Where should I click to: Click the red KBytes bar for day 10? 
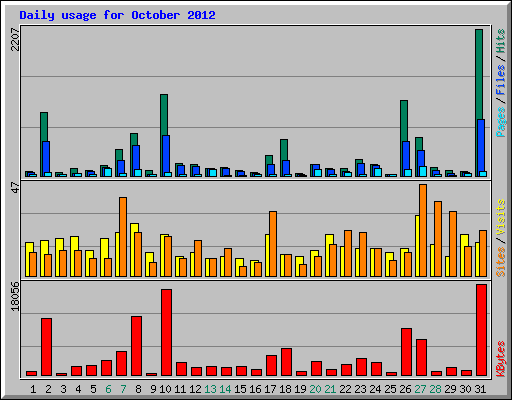click(167, 332)
